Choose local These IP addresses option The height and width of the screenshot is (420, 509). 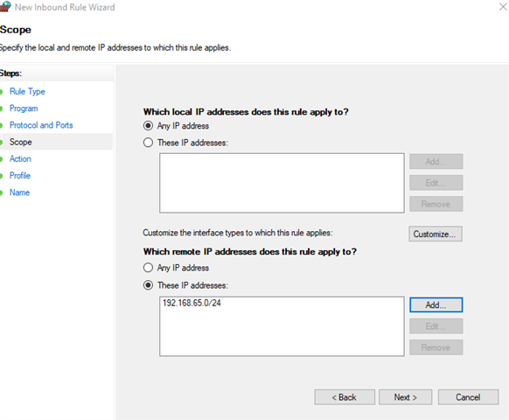pyautogui.click(x=148, y=143)
